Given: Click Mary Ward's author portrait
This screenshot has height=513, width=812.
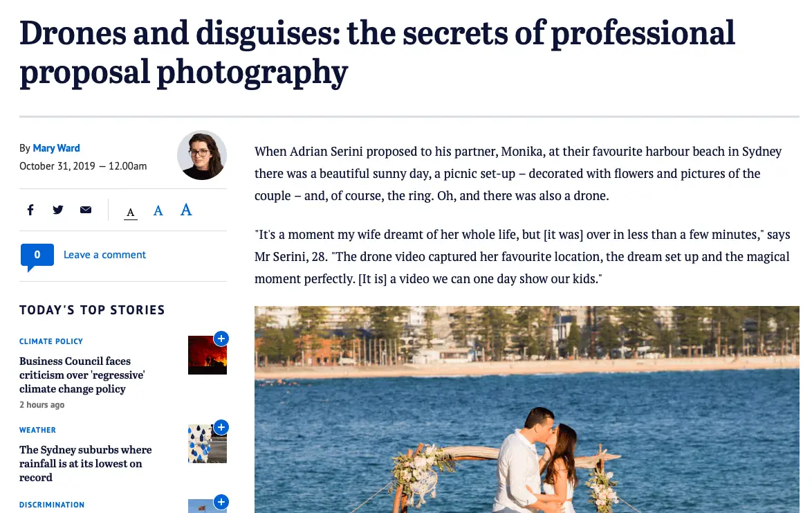Looking at the screenshot, I should [x=201, y=156].
